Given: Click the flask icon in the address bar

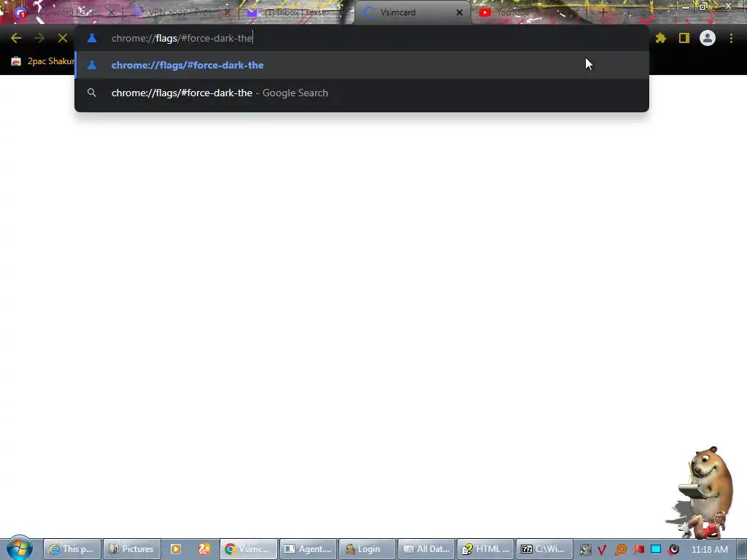Looking at the screenshot, I should (x=92, y=38).
